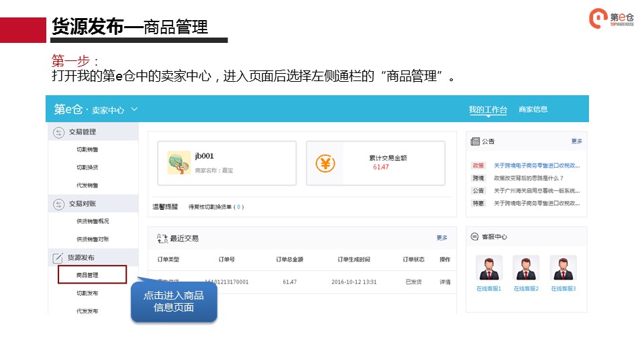Contact 在线客服1 agent avatar
The height and width of the screenshot is (362, 644).
[489, 267]
